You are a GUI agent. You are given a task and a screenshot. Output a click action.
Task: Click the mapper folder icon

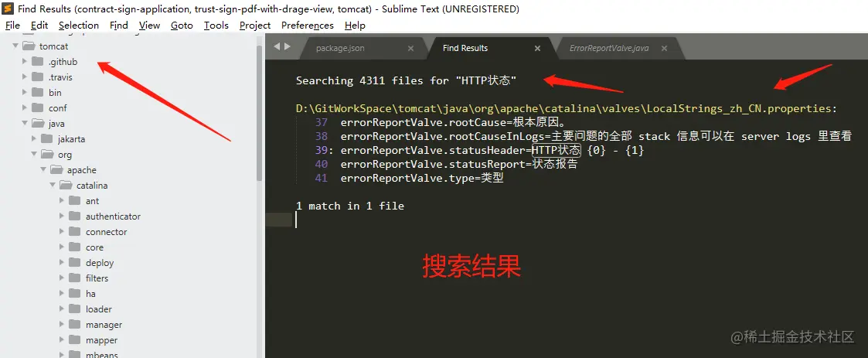pyautogui.click(x=75, y=340)
